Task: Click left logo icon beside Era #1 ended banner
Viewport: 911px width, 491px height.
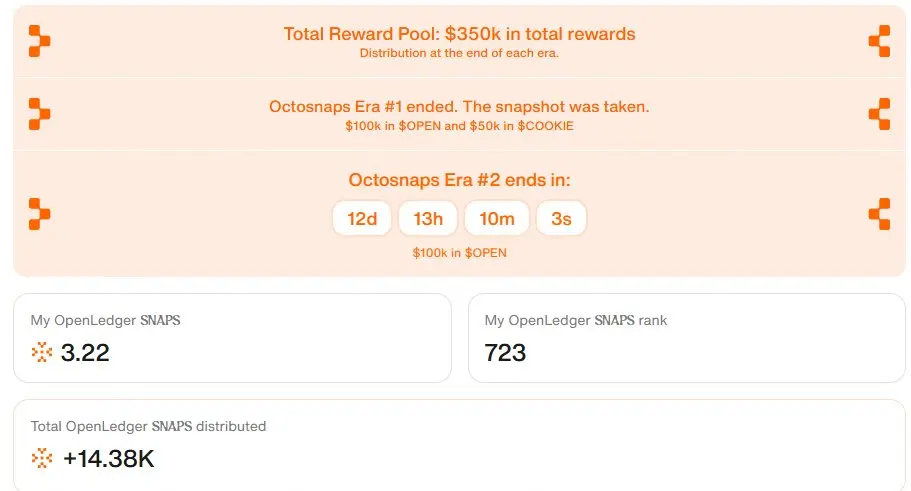Action: tap(40, 113)
